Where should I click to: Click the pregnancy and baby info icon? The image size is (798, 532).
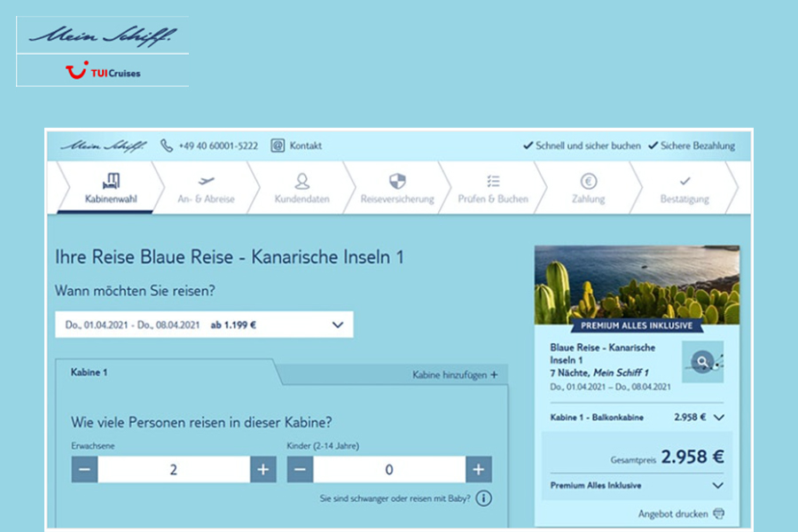click(483, 498)
